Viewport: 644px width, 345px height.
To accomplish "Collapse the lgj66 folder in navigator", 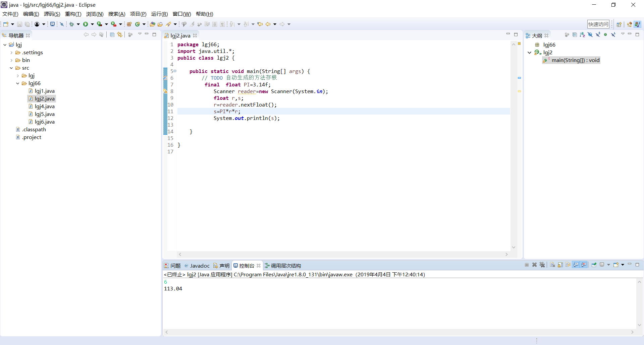I will click(18, 83).
